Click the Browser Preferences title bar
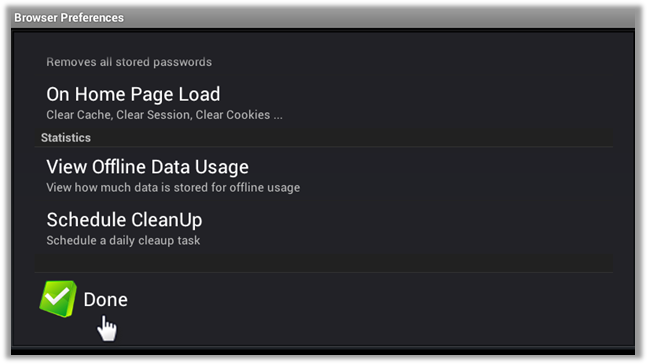The image size is (648, 364). click(x=323, y=18)
